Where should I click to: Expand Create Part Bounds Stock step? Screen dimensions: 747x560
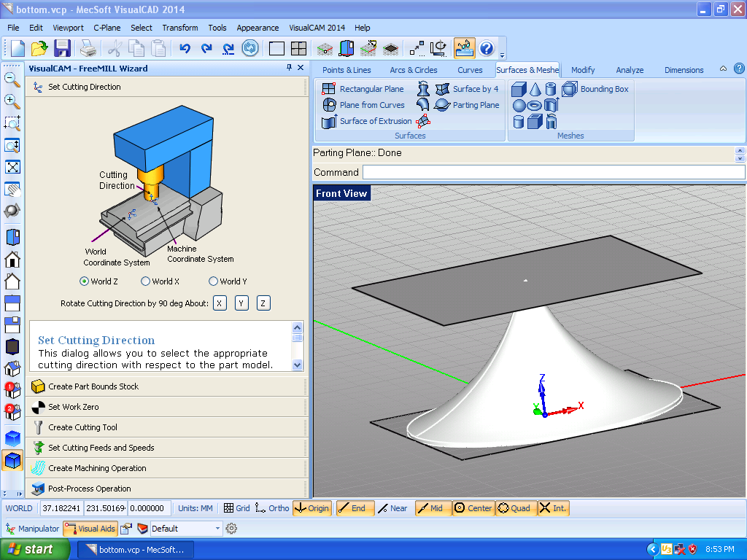click(167, 386)
